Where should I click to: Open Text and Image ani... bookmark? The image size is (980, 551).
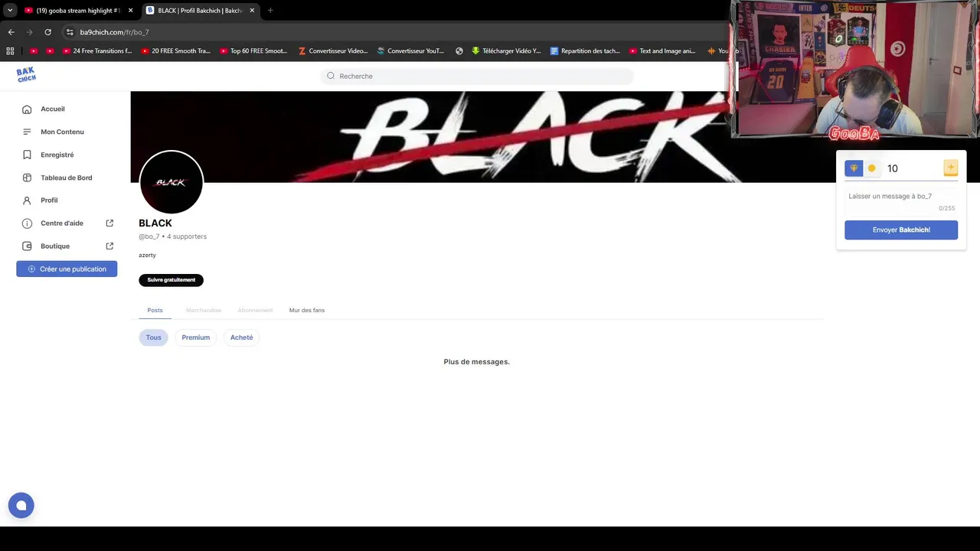coord(662,51)
